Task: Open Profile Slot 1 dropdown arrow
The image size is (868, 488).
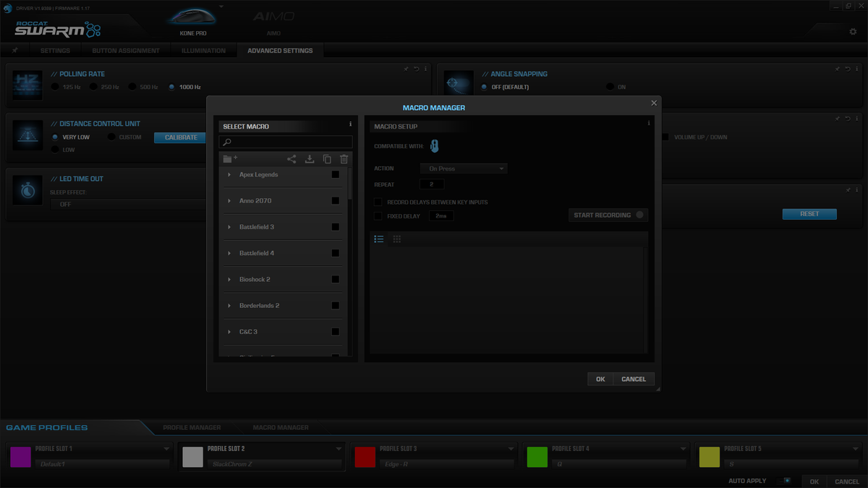Action: (x=166, y=448)
